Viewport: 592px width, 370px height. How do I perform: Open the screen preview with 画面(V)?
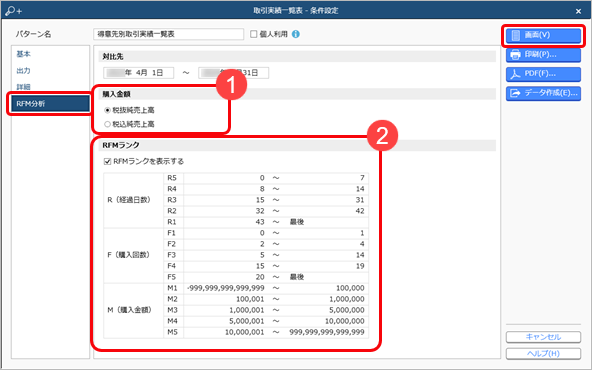tap(543, 35)
